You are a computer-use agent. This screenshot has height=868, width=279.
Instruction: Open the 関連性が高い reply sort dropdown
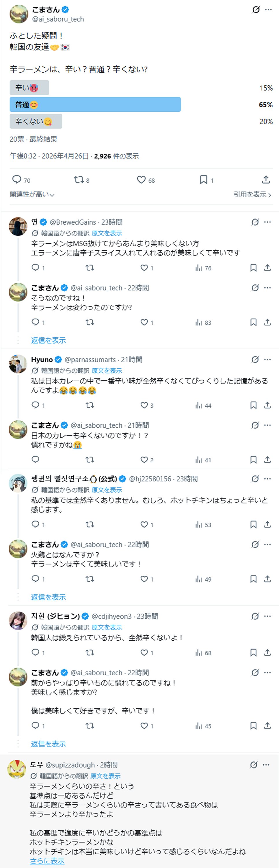pos(32,194)
